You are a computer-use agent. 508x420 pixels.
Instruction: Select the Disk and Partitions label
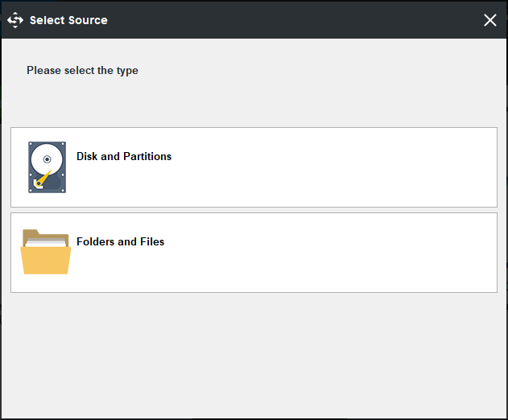124,157
